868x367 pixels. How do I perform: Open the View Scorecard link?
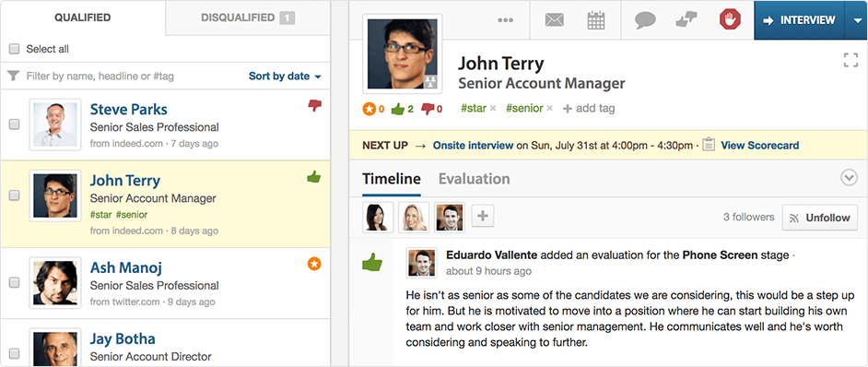[x=760, y=146]
